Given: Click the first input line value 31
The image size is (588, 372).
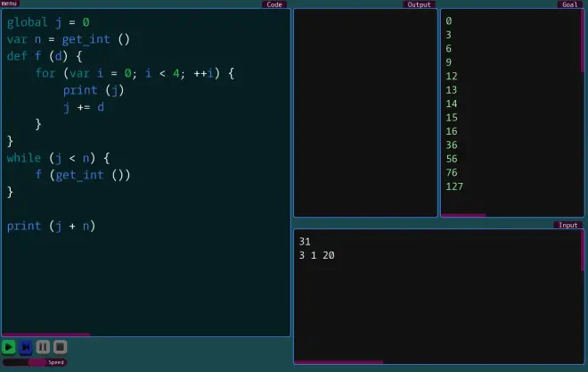Looking at the screenshot, I should 305,242.
